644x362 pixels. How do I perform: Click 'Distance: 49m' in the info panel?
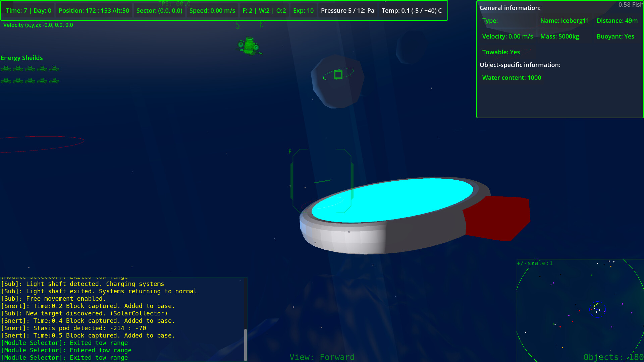tap(617, 21)
